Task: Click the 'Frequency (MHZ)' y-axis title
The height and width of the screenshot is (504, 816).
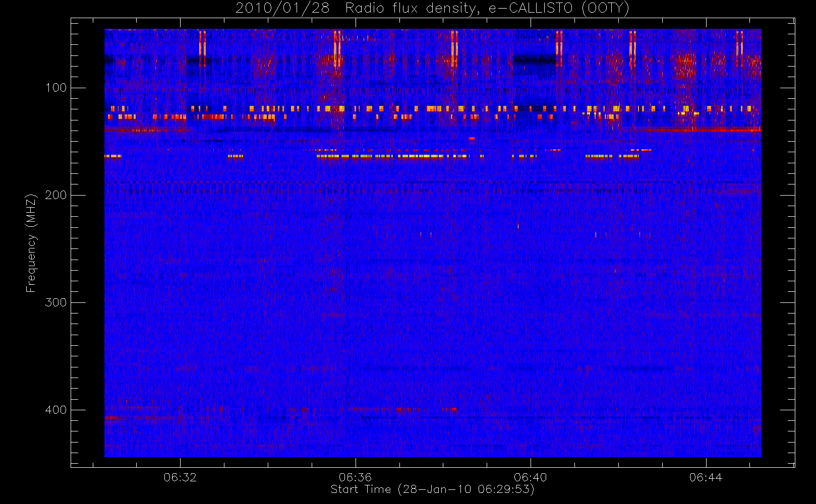Action: coord(31,243)
